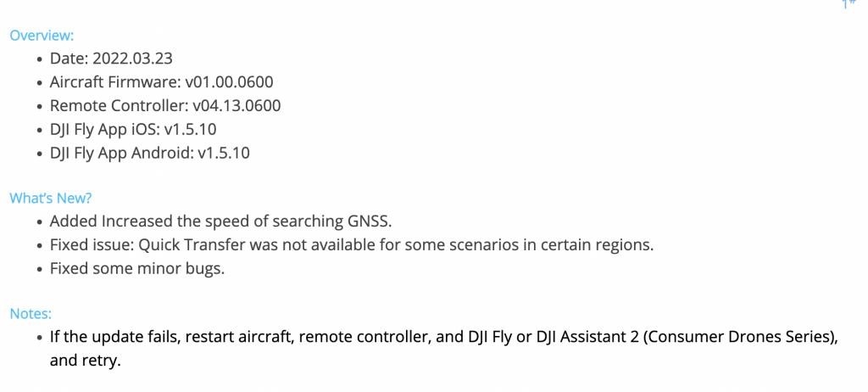868x392 pixels.
Task: Click the Notes heading
Action: [31, 314]
